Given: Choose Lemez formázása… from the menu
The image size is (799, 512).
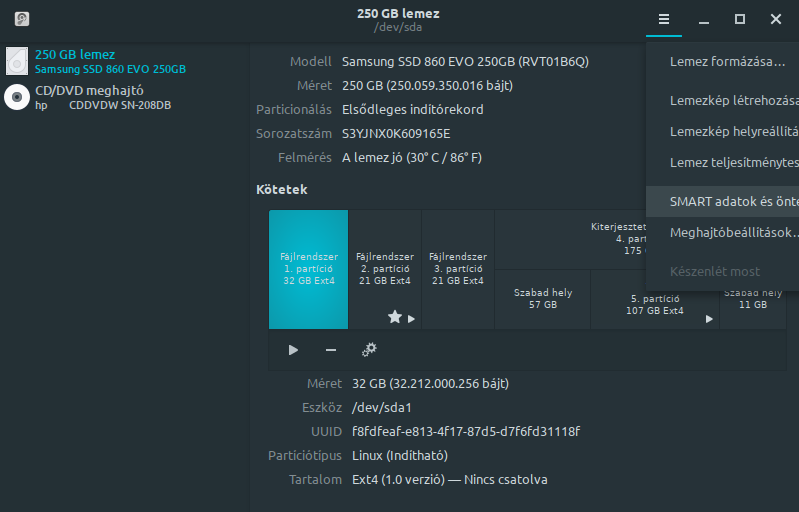Looking at the screenshot, I should click(723, 62).
